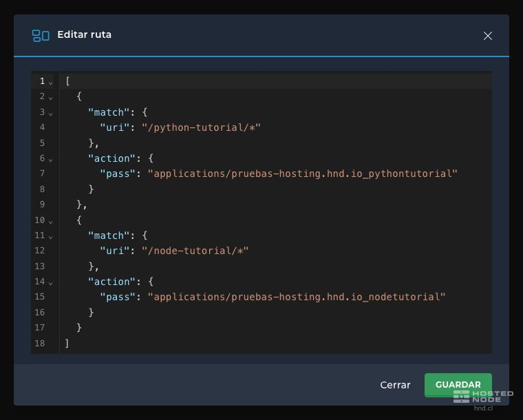Image resolution: width=523 pixels, height=420 pixels.
Task: Click the Editar ruta title text
Action: [x=85, y=34]
